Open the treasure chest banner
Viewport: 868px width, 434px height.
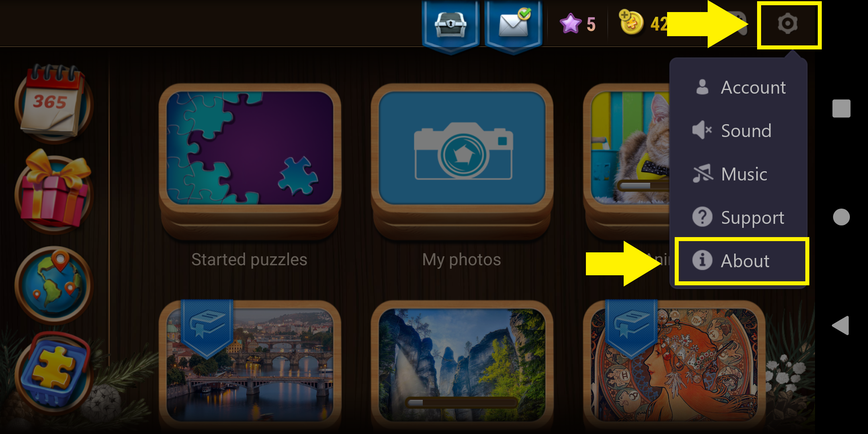[451, 25]
